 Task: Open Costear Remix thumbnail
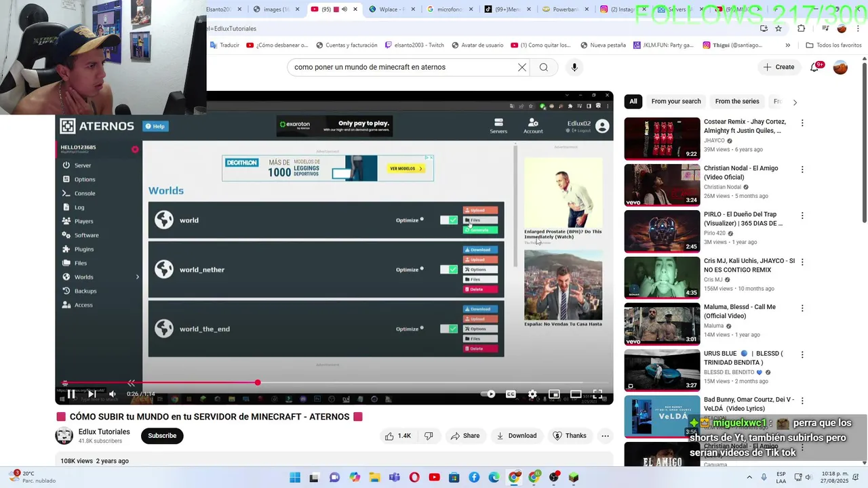point(662,139)
